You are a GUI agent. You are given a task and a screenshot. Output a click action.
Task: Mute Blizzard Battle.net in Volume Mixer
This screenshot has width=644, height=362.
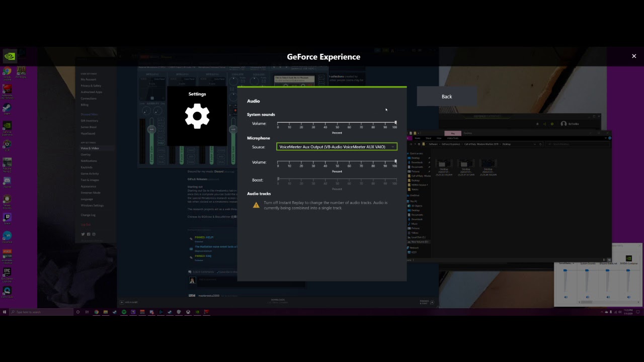pyautogui.click(x=608, y=297)
